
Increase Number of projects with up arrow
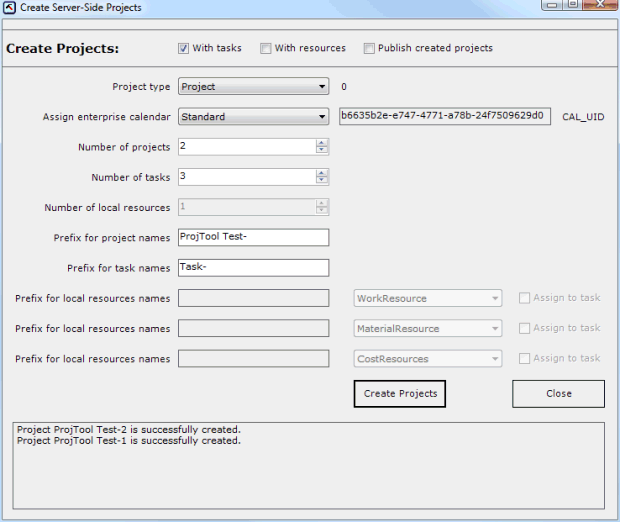322,143
